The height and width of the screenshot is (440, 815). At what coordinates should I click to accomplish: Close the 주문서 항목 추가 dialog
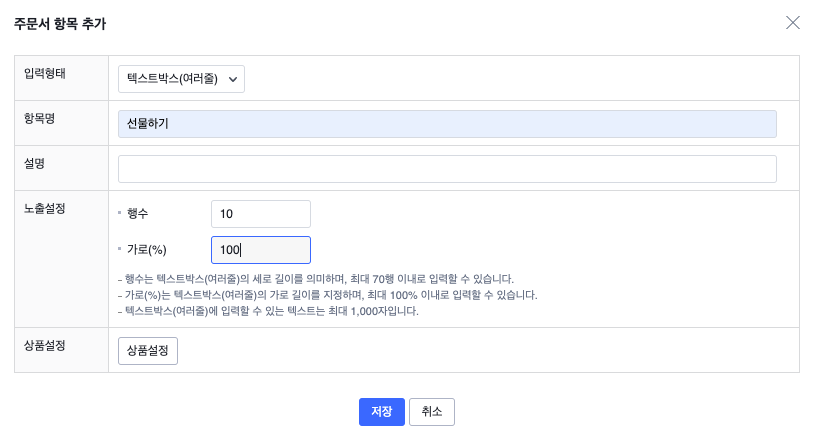point(793,23)
